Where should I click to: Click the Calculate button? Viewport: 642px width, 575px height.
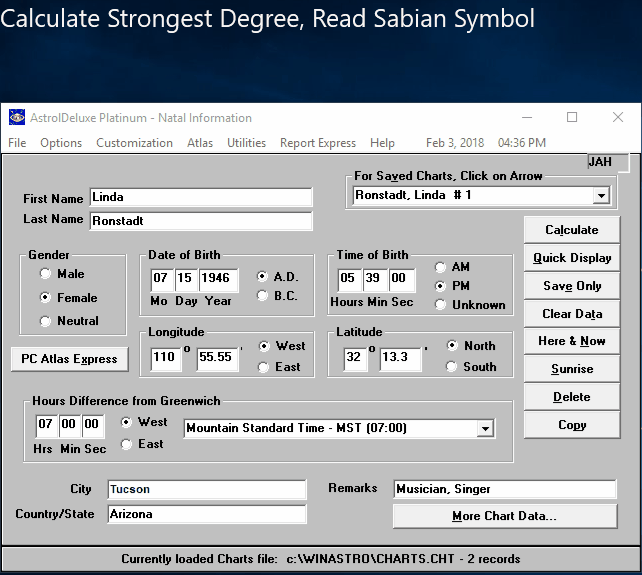pos(572,230)
